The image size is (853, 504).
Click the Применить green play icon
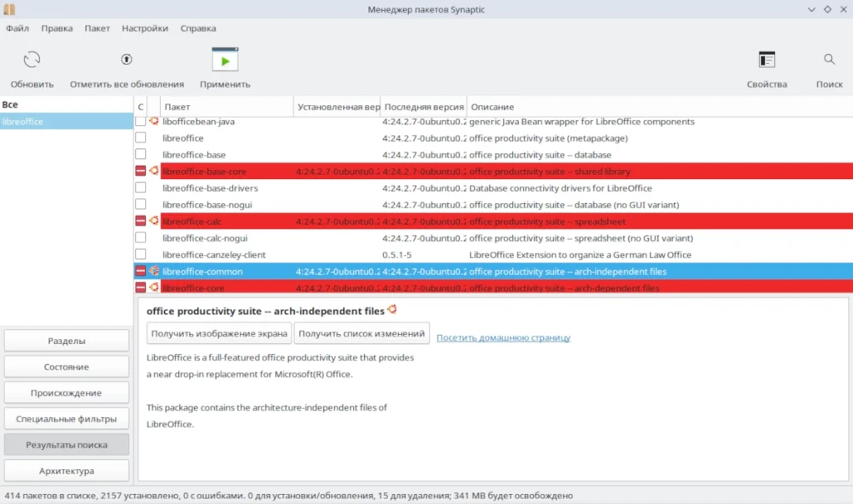click(x=225, y=60)
